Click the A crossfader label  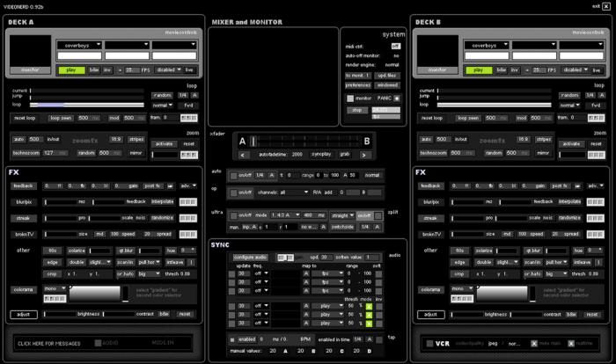pos(242,142)
